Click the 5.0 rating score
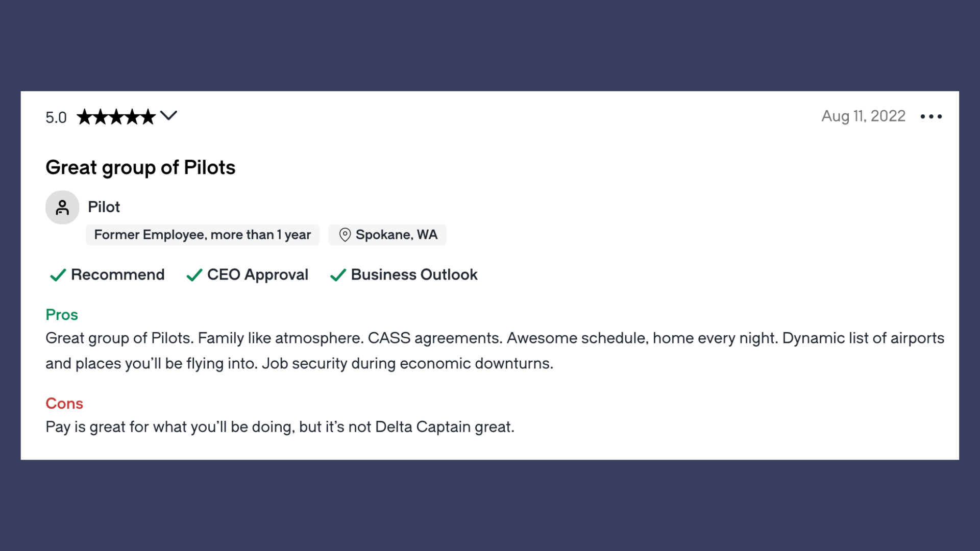Screen dimensions: 980x551 [56, 117]
